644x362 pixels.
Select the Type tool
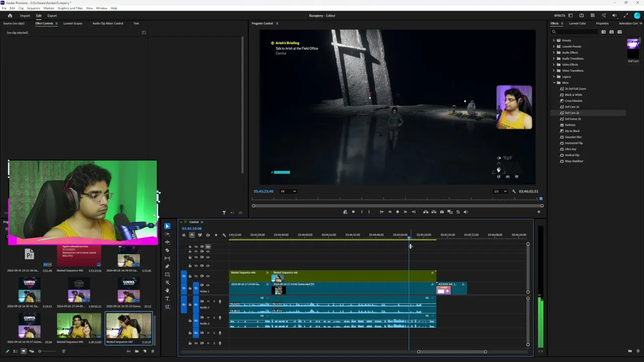(168, 299)
